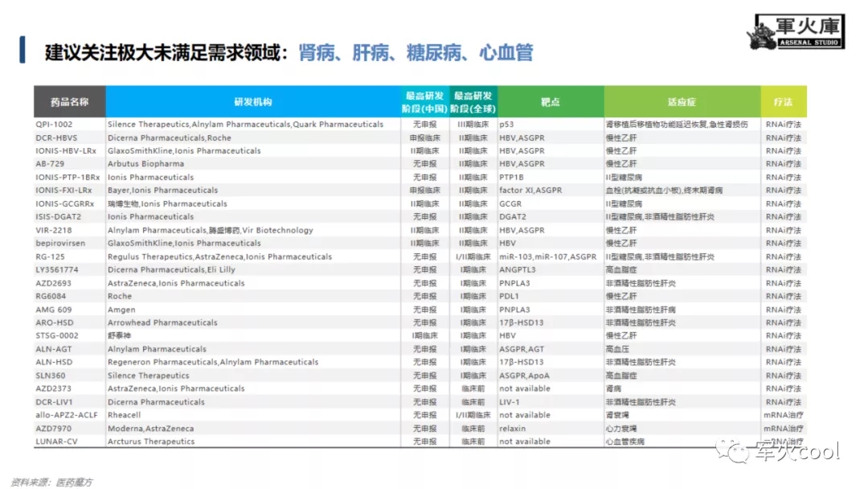868x489 pixels.
Task: Click developer cell Arcturus Therapeutics
Action: pyautogui.click(x=151, y=442)
